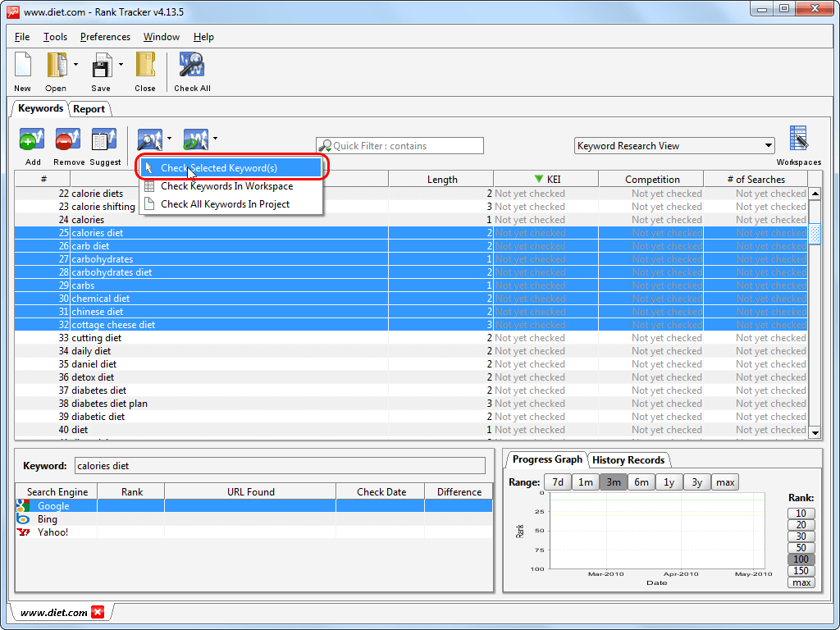Set rank limit to 50
840x630 pixels.
[x=801, y=548]
